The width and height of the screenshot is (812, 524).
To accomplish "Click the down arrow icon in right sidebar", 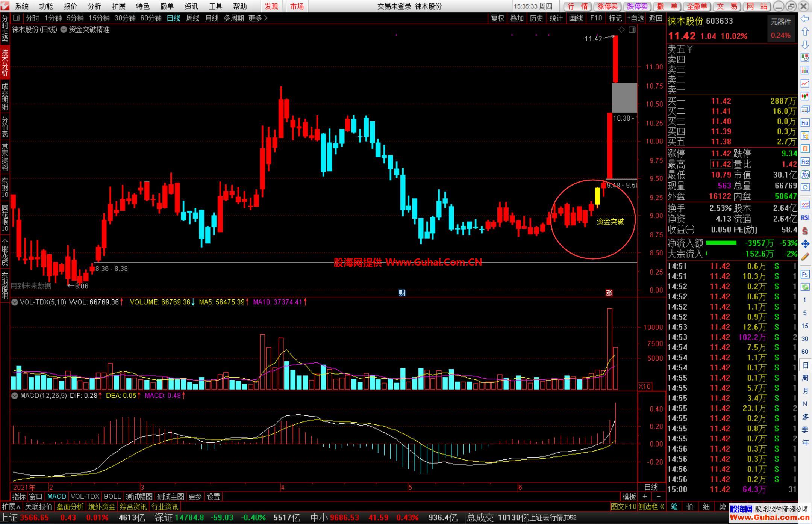I will click(805, 45).
